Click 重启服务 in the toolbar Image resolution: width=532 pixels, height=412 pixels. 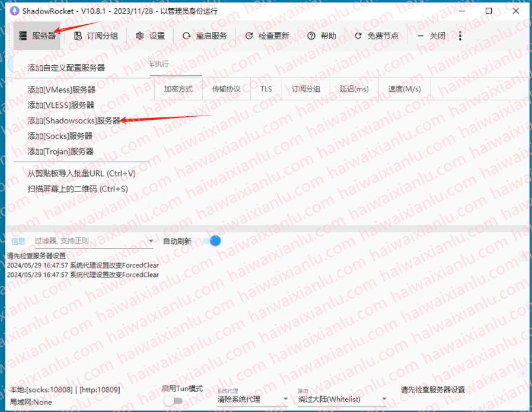204,36
